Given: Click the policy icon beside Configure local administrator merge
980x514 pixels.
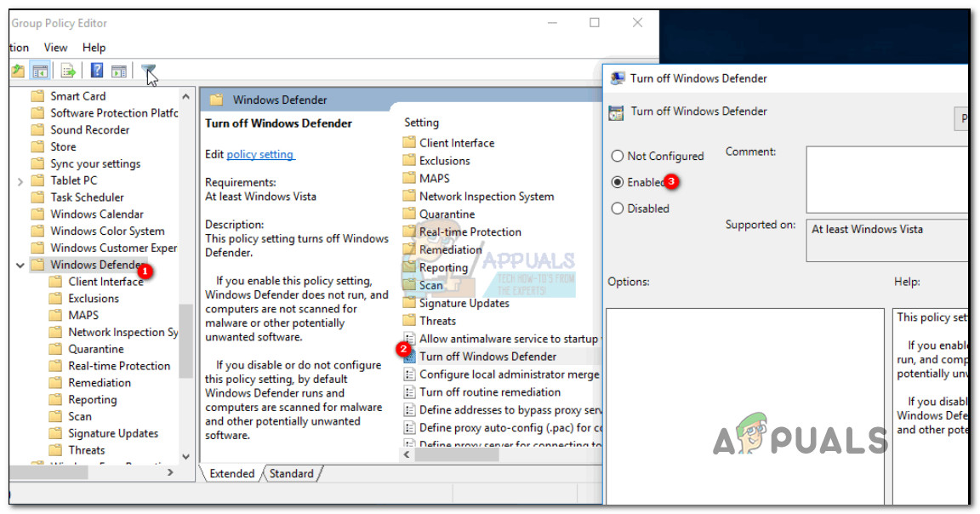Looking at the screenshot, I should click(409, 374).
